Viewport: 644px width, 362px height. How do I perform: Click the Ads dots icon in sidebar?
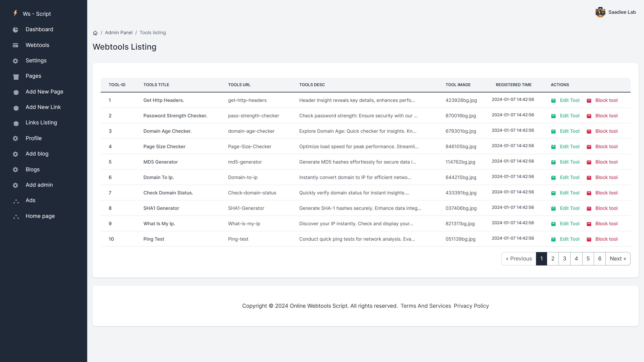16,201
